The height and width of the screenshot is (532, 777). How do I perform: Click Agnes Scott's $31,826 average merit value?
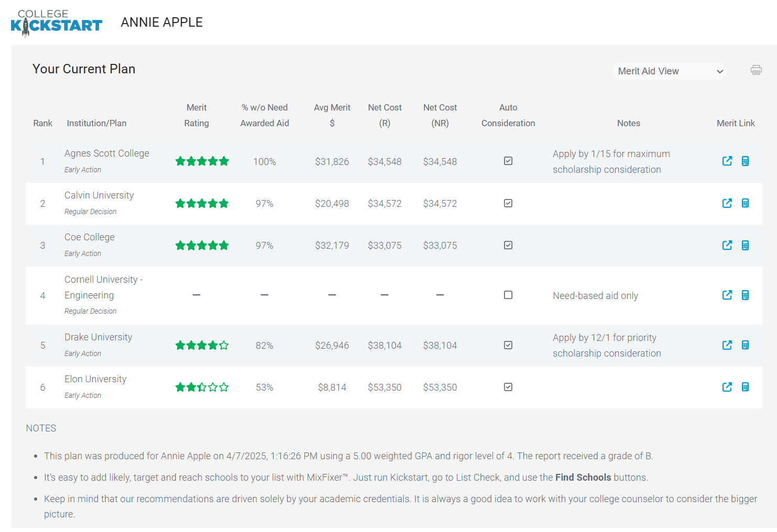click(332, 162)
